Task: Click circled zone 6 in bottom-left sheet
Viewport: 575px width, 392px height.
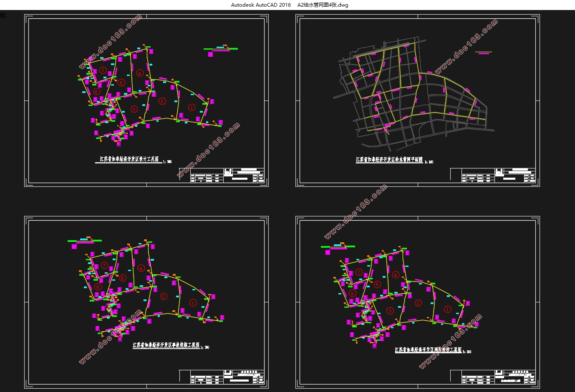Action: click(x=98, y=286)
